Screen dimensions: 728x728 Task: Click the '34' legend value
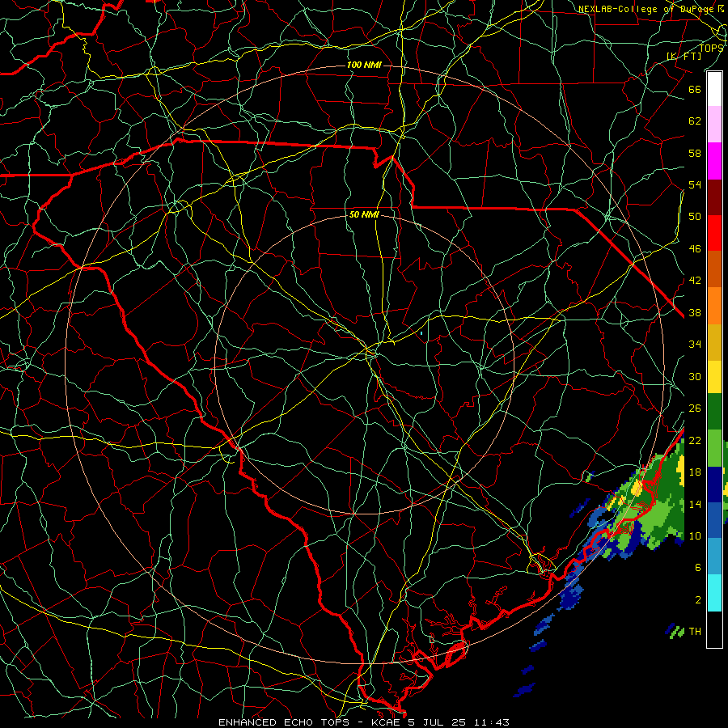click(695, 345)
